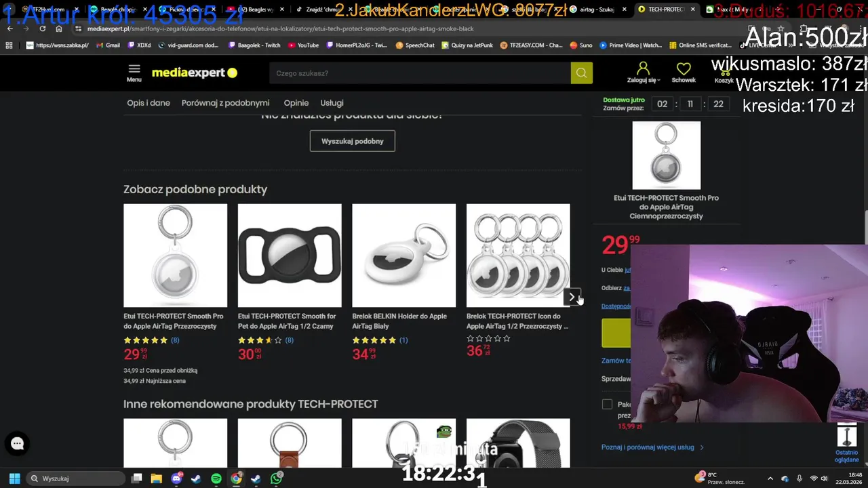The height and width of the screenshot is (488, 868).
Task: Open the black pet collar AirTag holder image
Action: pos(290,256)
